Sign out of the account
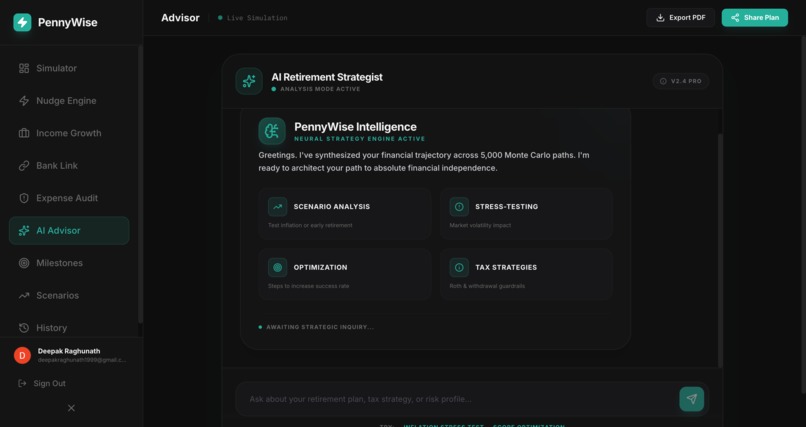806x427 pixels. pyautogui.click(x=42, y=383)
